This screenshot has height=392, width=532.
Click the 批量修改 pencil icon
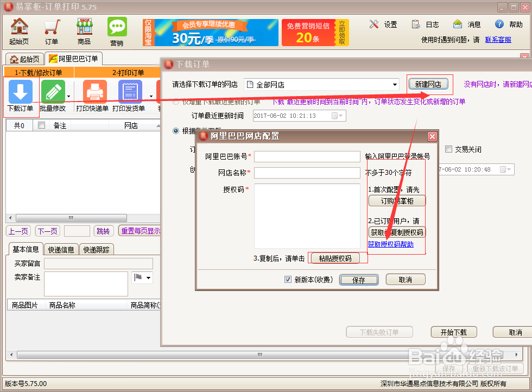[53, 92]
